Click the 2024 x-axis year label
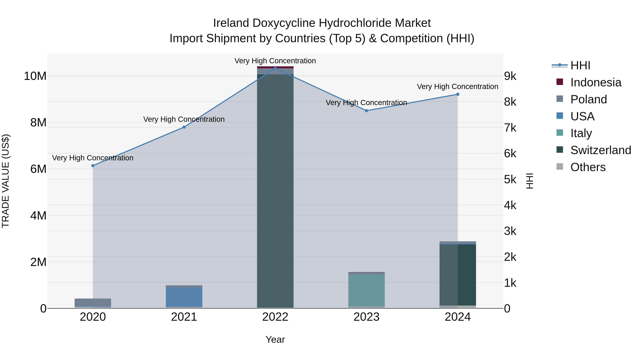Screen dimensions: 644x362 point(458,317)
